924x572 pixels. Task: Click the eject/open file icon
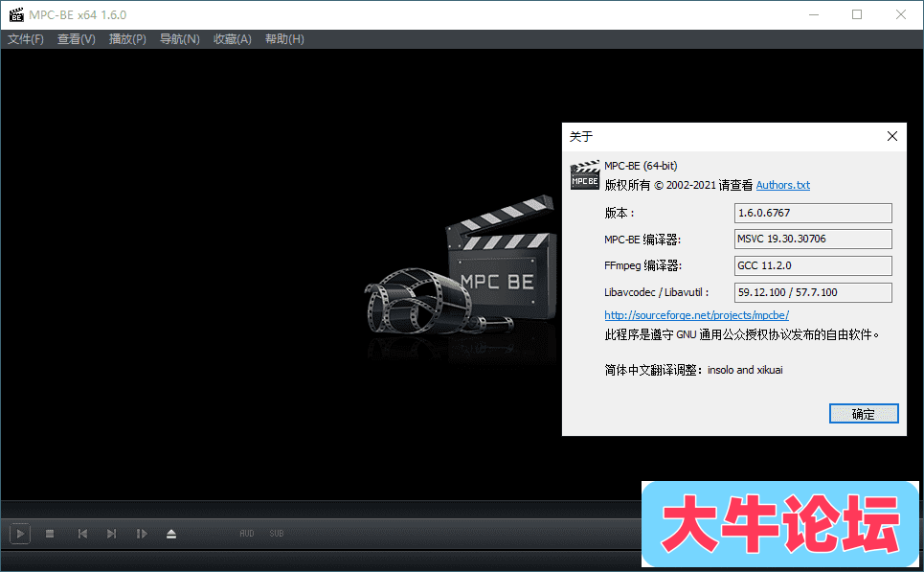(x=171, y=534)
